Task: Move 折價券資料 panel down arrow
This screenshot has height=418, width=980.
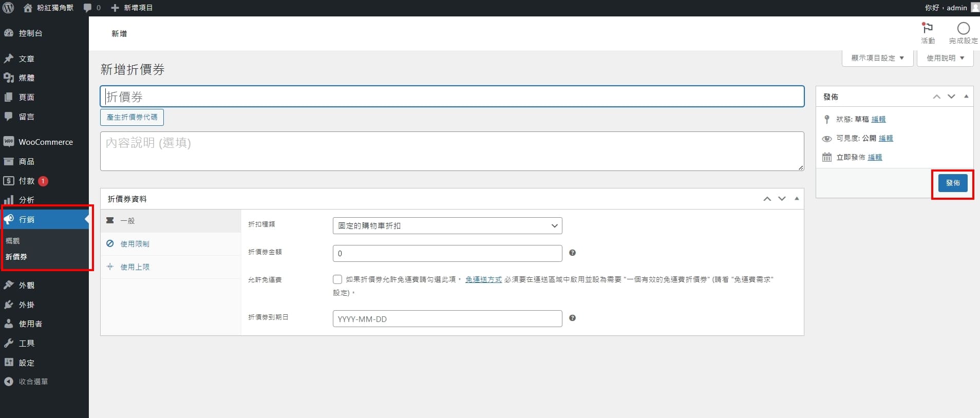Action: pos(782,199)
